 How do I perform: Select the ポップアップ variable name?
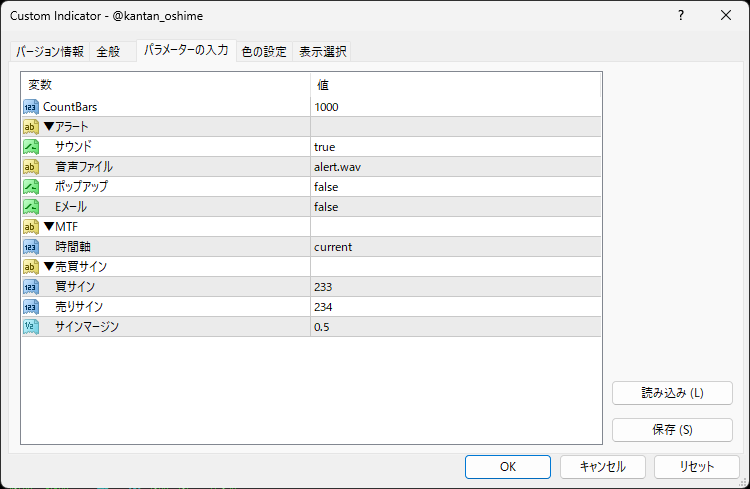[x=81, y=187]
